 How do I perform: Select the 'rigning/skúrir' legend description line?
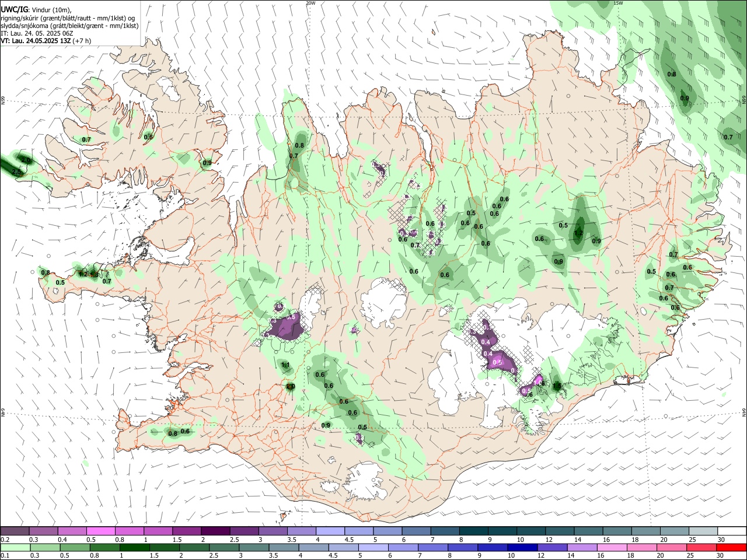tap(68, 18)
